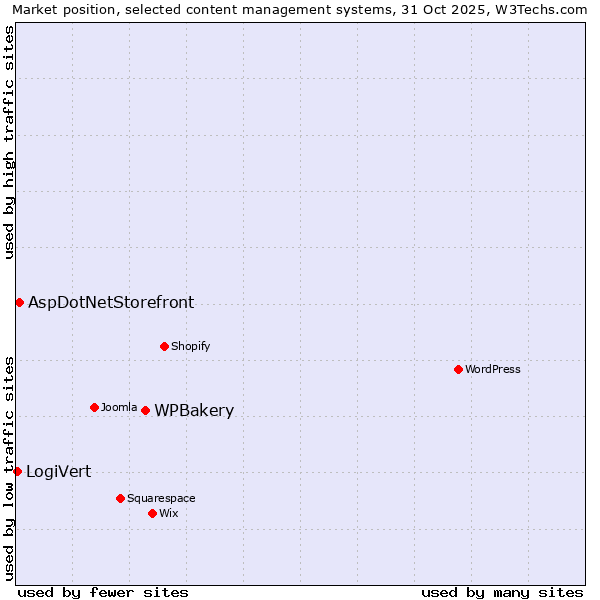
Task: Click the Wix text label
Action: 168,513
